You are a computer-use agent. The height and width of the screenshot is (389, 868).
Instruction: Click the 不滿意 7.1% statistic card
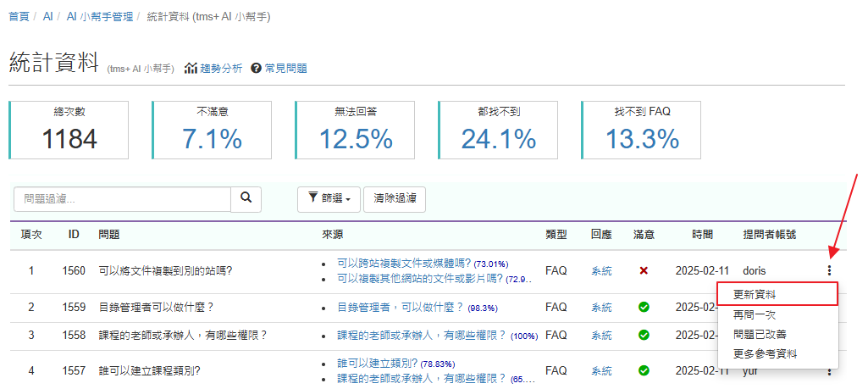pyautogui.click(x=212, y=130)
